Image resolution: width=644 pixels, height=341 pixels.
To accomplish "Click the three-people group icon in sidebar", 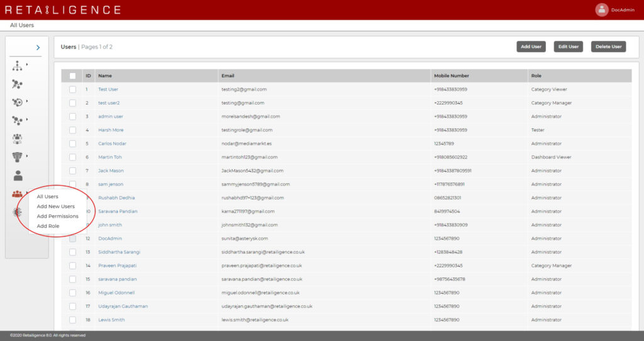I will [17, 138].
